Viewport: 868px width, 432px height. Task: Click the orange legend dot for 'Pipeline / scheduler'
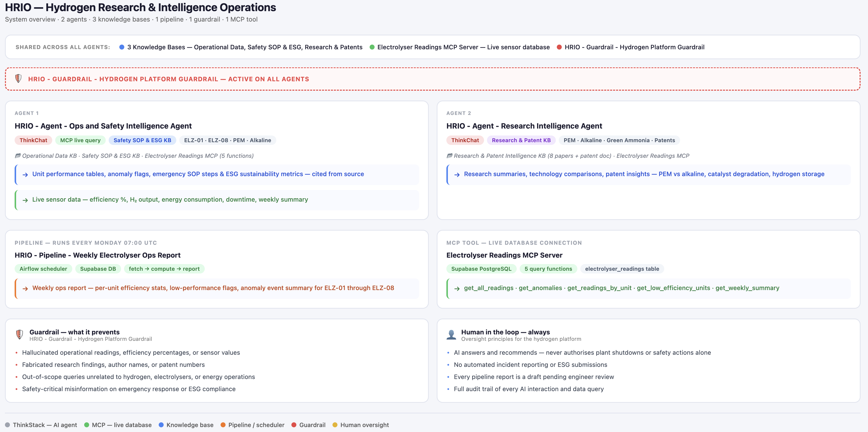tap(223, 425)
